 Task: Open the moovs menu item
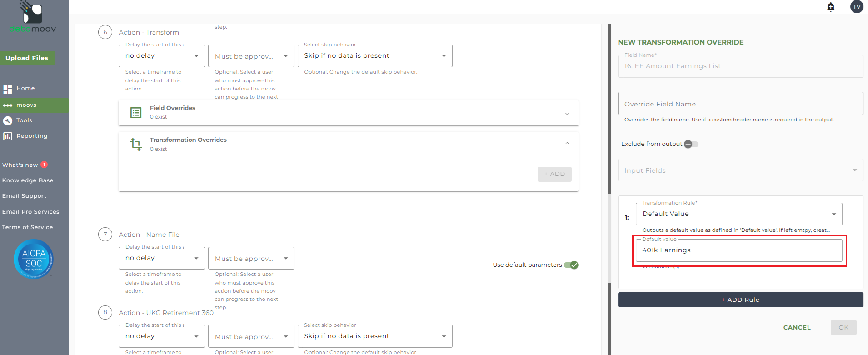point(26,105)
